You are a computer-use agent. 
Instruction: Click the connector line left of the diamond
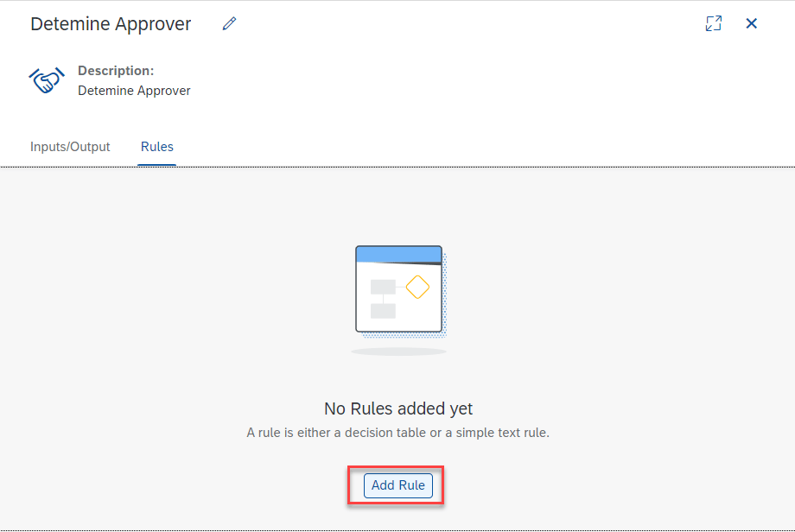tap(401, 287)
